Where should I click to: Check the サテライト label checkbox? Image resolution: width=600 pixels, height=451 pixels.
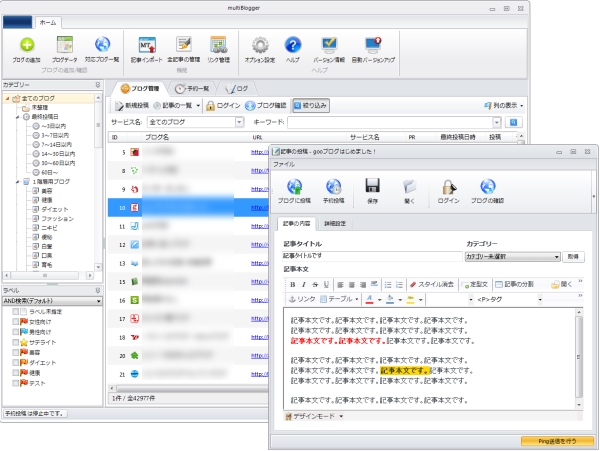(16, 342)
